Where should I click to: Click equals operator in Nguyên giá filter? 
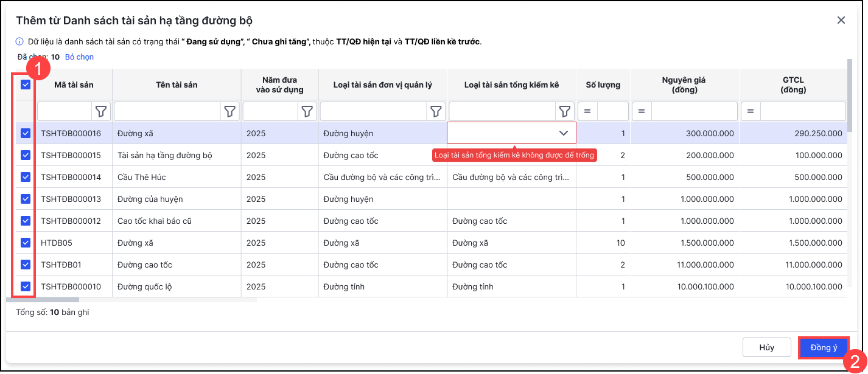(642, 111)
